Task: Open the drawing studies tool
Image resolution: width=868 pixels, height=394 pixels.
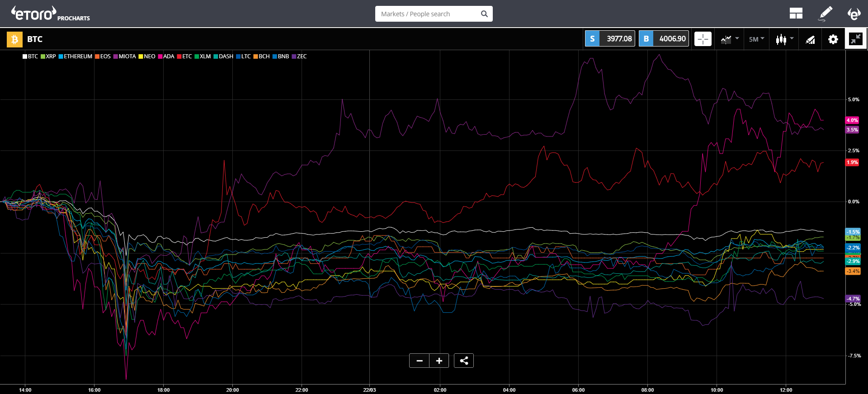Action: 811,40
